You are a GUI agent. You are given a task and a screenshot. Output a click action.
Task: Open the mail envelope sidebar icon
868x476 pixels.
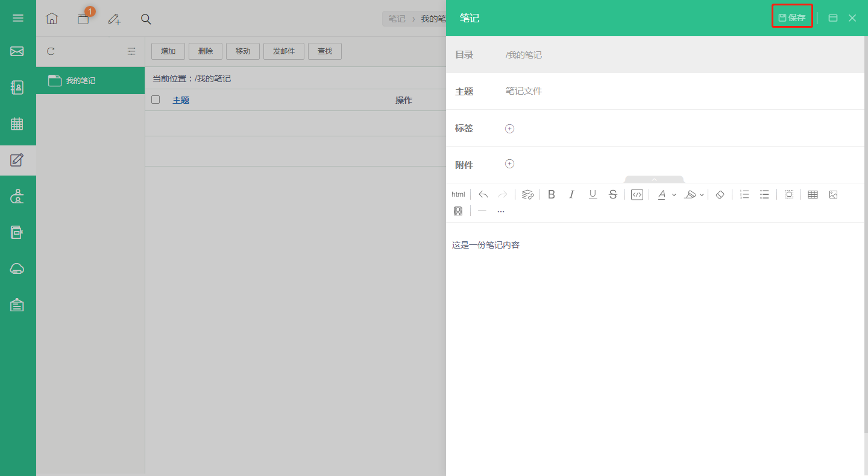[x=17, y=51]
